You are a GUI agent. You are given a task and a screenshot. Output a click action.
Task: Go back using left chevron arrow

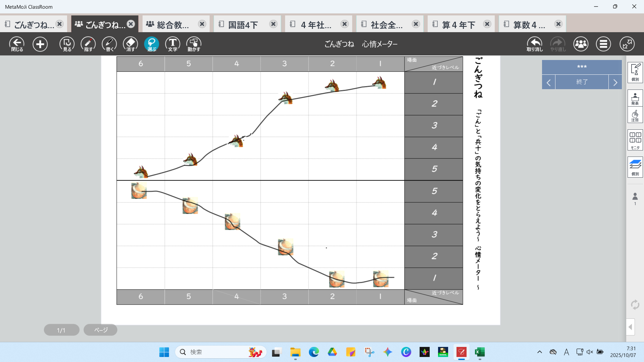click(x=549, y=82)
